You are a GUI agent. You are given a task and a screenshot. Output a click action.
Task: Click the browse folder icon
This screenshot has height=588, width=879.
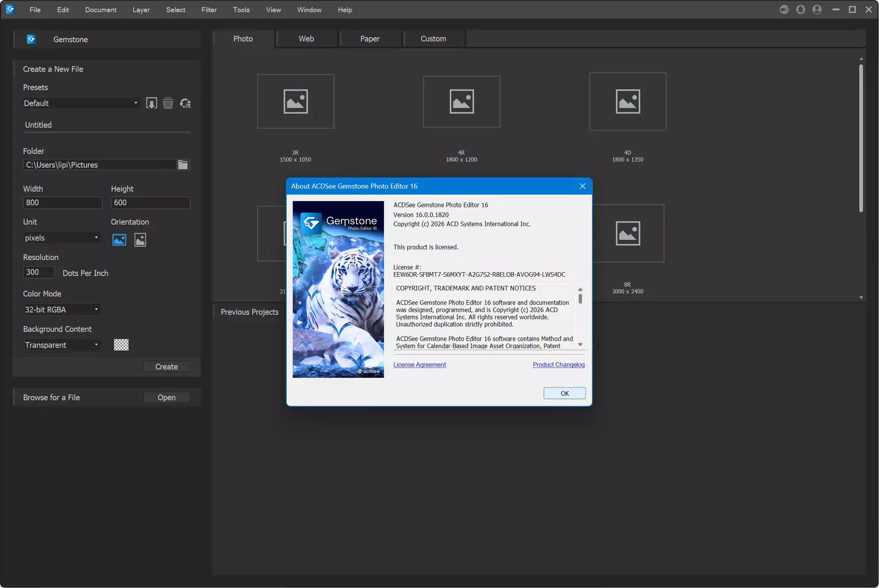pyautogui.click(x=183, y=165)
